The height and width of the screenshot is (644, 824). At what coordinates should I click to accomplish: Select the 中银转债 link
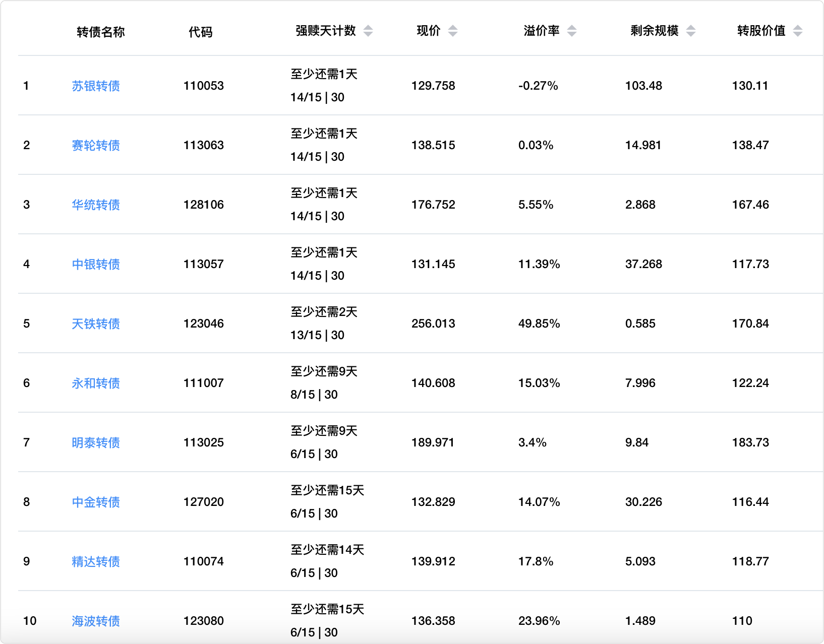point(96,265)
